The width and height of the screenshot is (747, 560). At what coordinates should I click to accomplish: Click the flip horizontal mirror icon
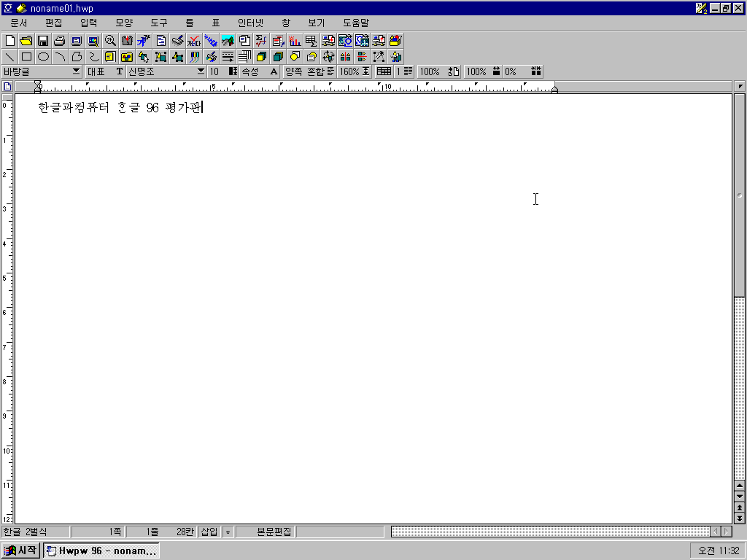pos(345,57)
